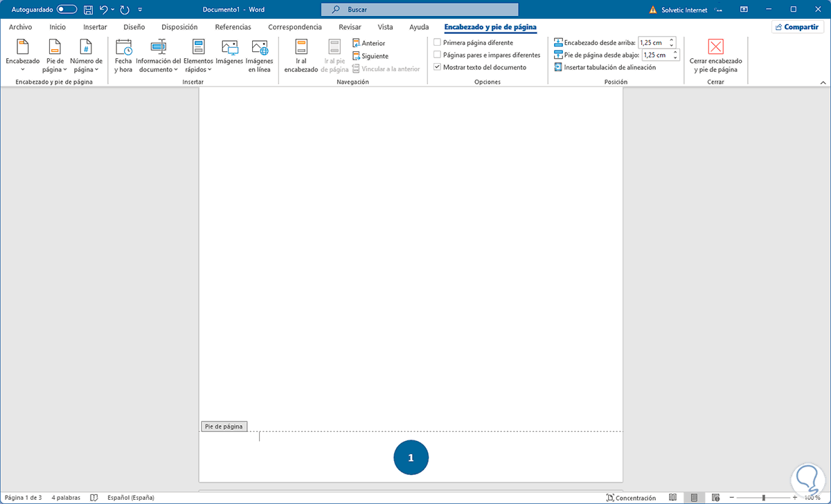The width and height of the screenshot is (831, 504).
Task: Open the Encabezado header gallery
Action: click(x=23, y=56)
